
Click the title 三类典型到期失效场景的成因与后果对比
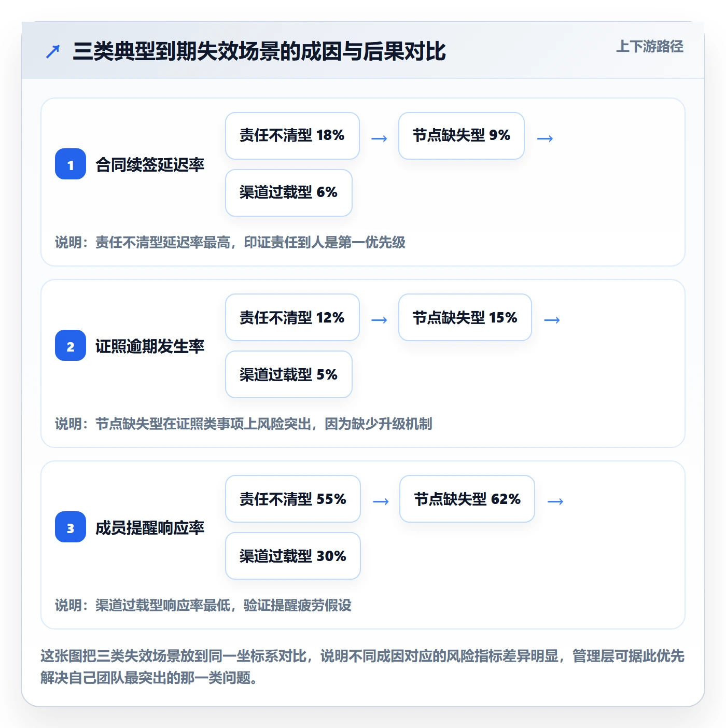coord(259,51)
